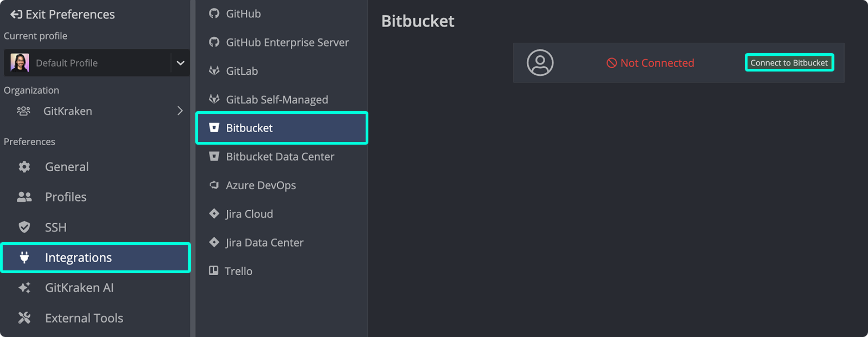
Task: Click the GitKraken AI sparkle icon
Action: coord(24,288)
